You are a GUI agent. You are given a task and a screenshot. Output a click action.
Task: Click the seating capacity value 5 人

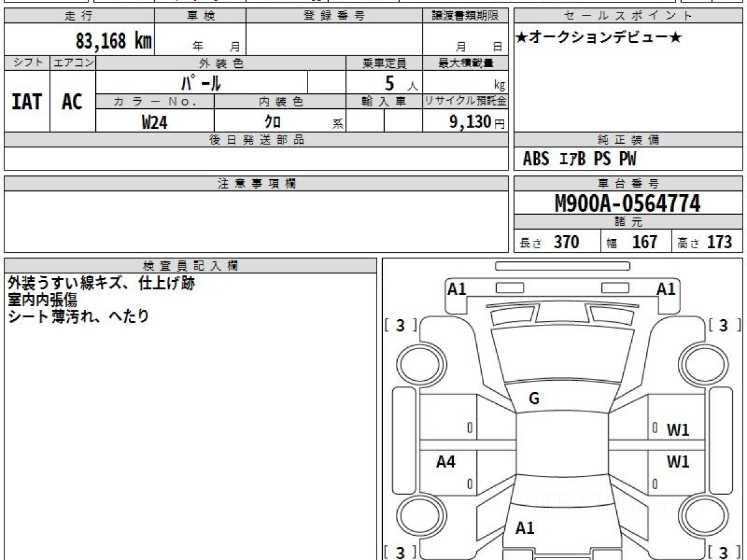coord(400,83)
